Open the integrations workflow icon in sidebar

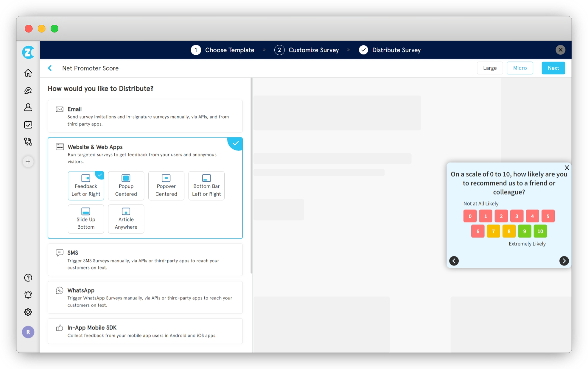[x=28, y=142]
